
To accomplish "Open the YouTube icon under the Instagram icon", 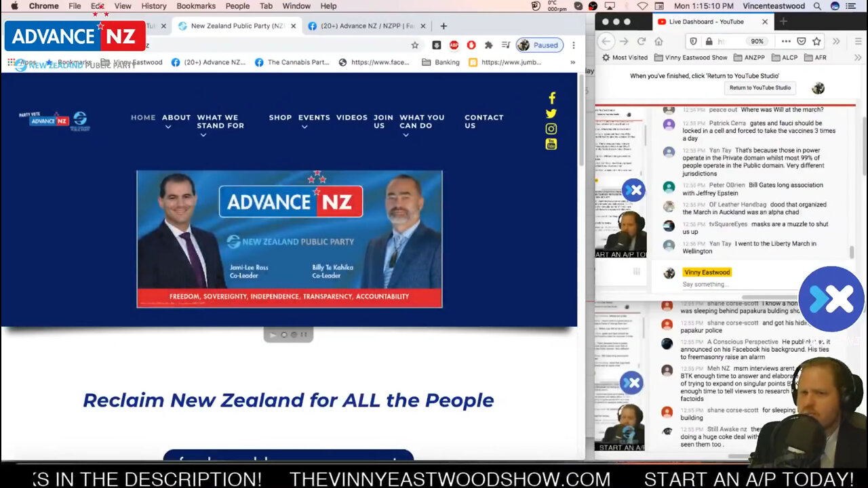I will [x=551, y=144].
